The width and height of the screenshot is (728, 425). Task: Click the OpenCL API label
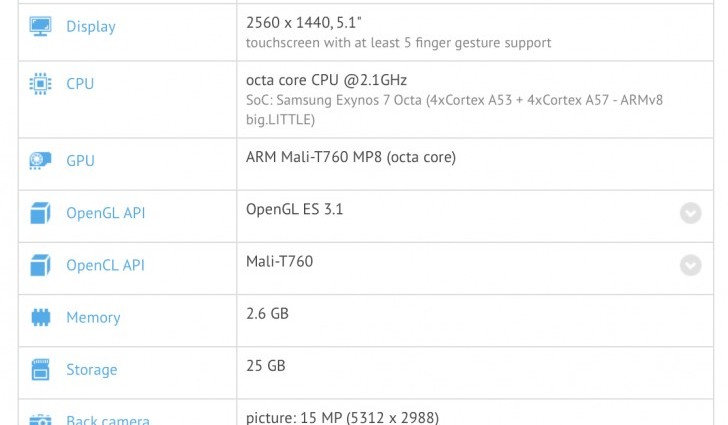105,265
